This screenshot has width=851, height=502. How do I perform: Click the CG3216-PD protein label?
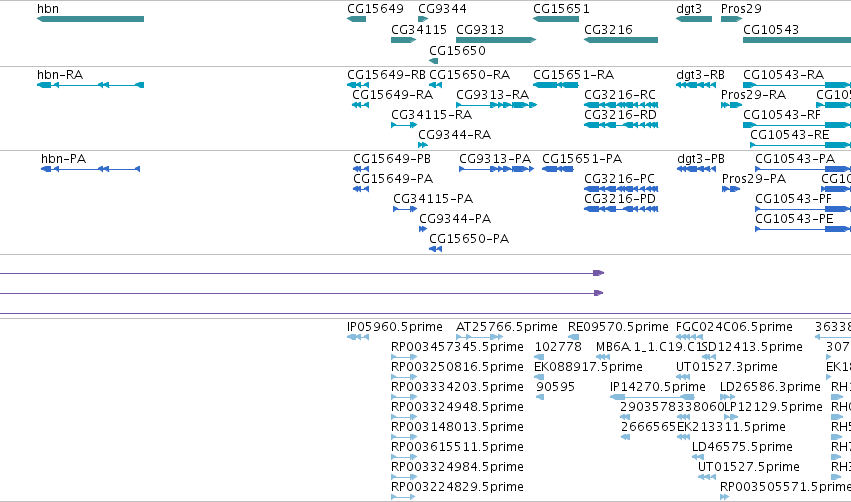click(x=620, y=199)
